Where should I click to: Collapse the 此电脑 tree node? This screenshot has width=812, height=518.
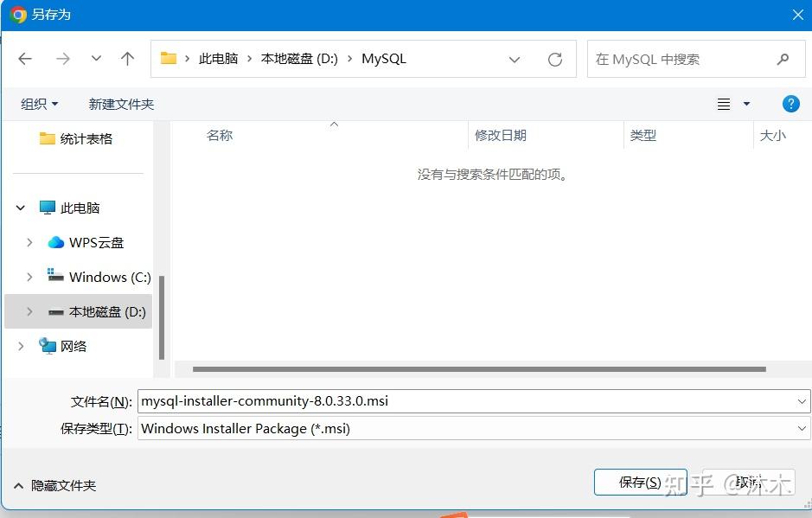(x=20, y=208)
